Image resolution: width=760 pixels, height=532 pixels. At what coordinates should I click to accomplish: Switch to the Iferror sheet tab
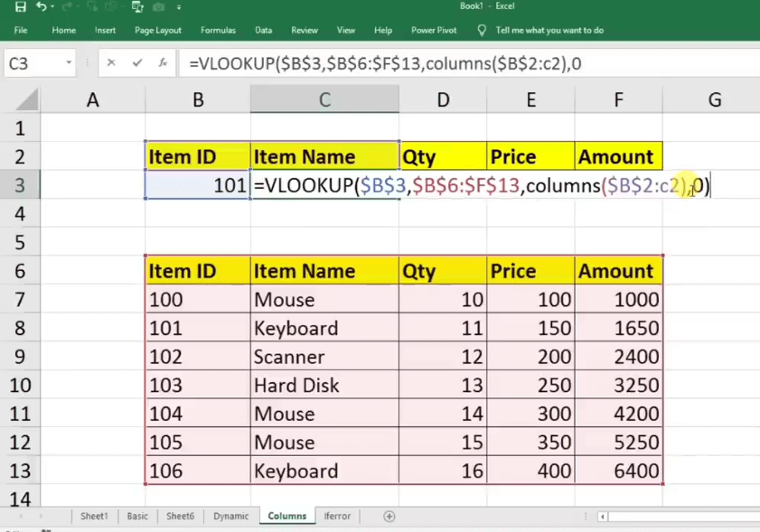[337, 517]
